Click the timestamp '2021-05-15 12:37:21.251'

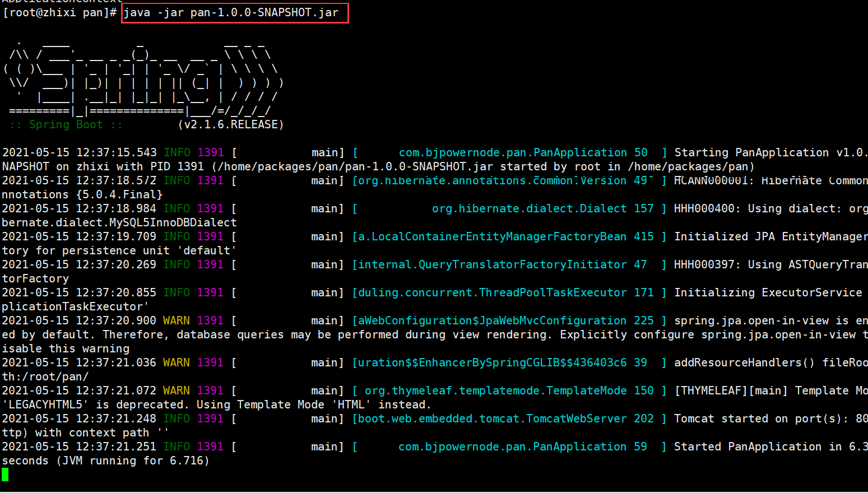click(x=80, y=447)
